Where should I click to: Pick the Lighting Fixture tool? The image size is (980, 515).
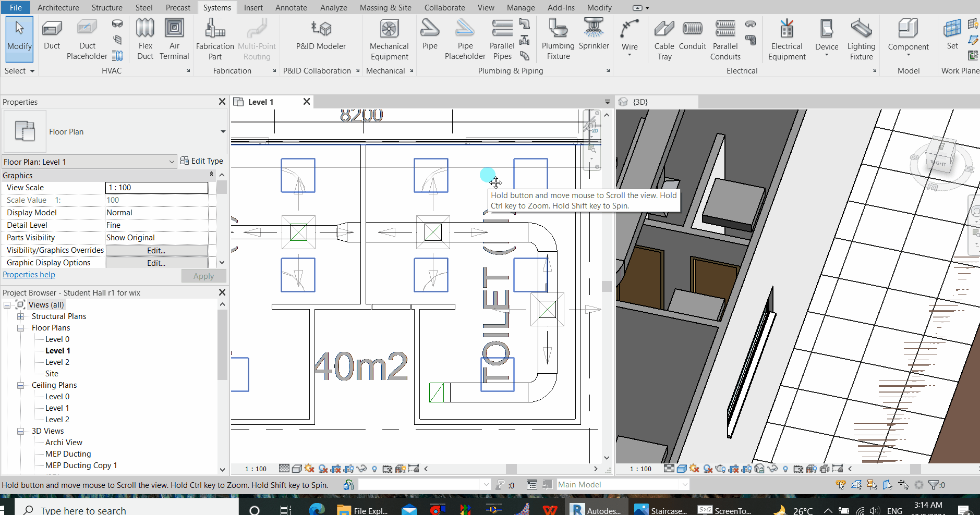[861, 40]
